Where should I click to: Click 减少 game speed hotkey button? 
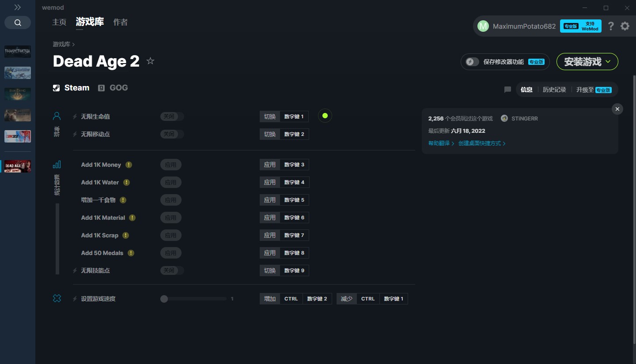coord(346,299)
